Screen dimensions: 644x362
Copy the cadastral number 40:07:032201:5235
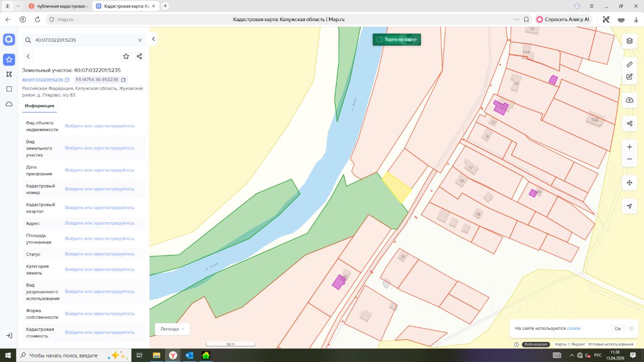tap(67, 80)
